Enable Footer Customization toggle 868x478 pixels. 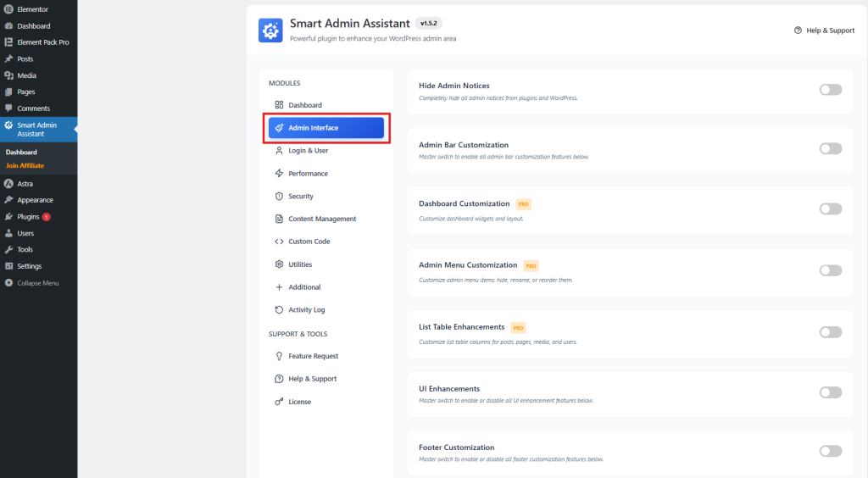[x=831, y=451]
